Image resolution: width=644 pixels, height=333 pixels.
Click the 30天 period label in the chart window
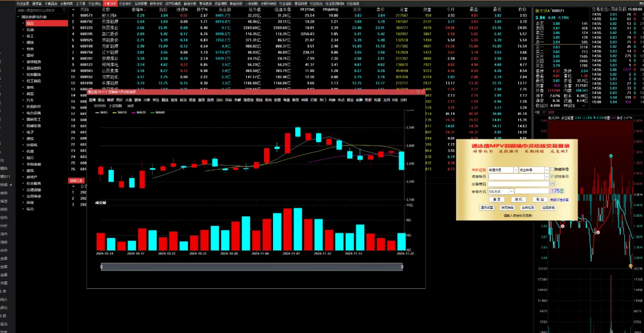[131, 106]
